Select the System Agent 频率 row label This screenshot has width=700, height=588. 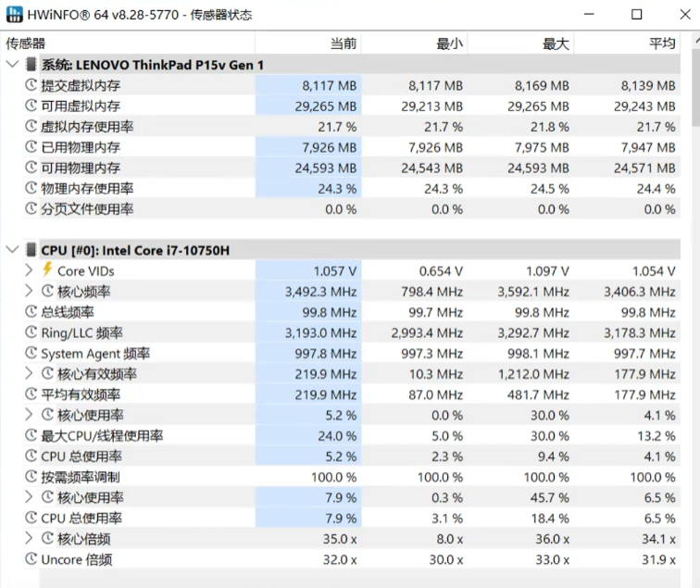(x=95, y=353)
